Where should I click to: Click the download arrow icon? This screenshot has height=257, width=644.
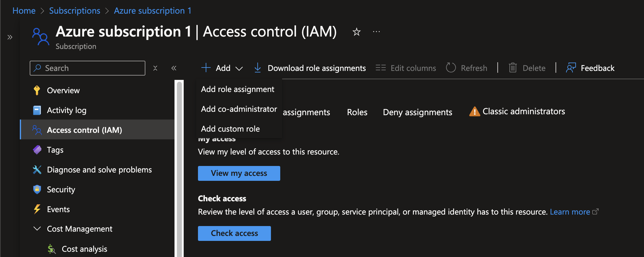257,68
